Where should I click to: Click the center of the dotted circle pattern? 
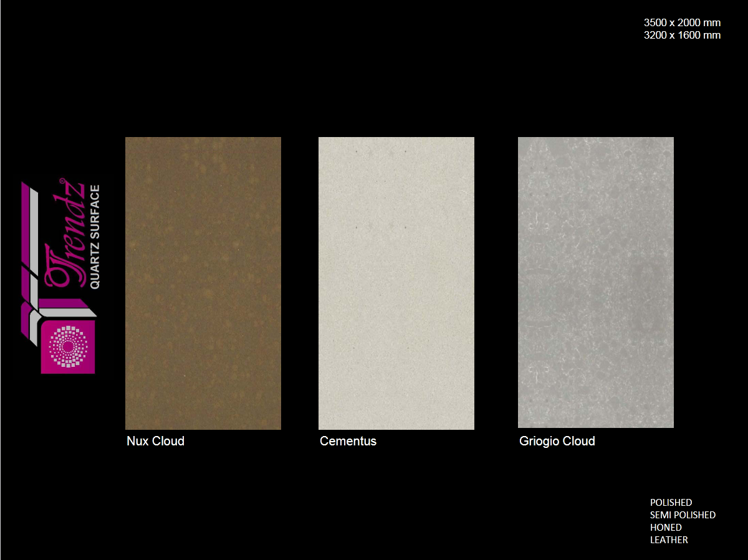click(68, 346)
